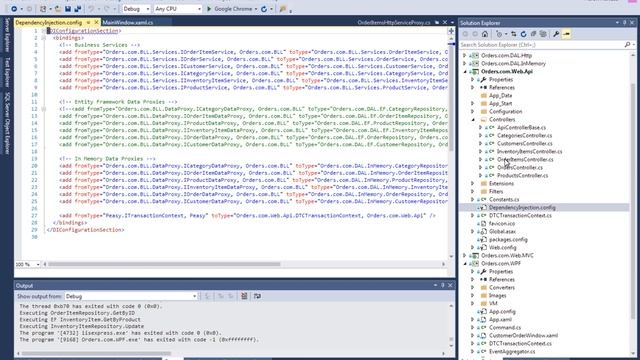Click the editor horizontal scrollbar thumb
Image resolution: width=640 pixels, height=360 pixels.
tap(164, 264)
